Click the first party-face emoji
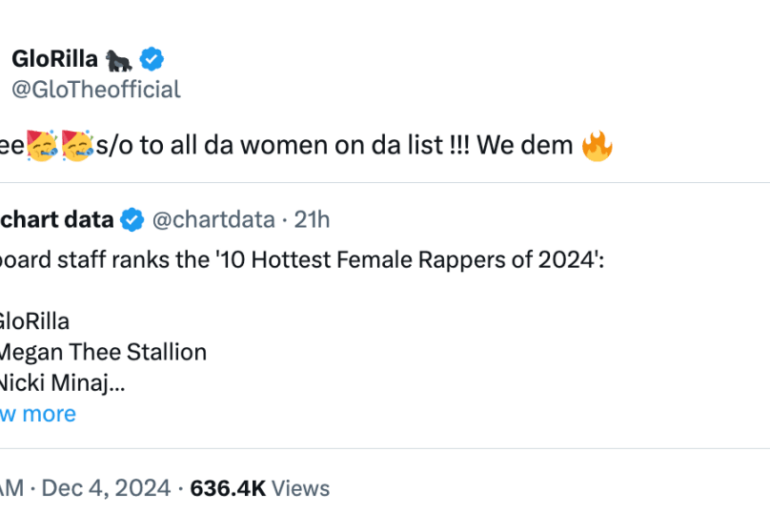The height and width of the screenshot is (513, 770). (x=42, y=146)
